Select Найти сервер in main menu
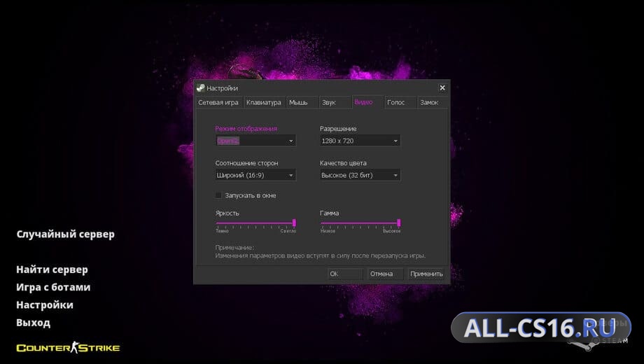The width and height of the screenshot is (644, 364). pyautogui.click(x=52, y=270)
